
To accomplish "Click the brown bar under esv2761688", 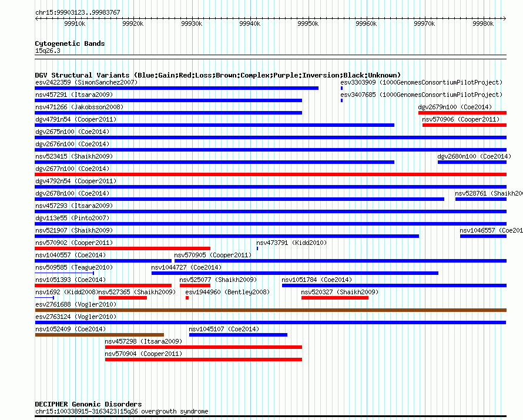I will (x=270, y=310).
